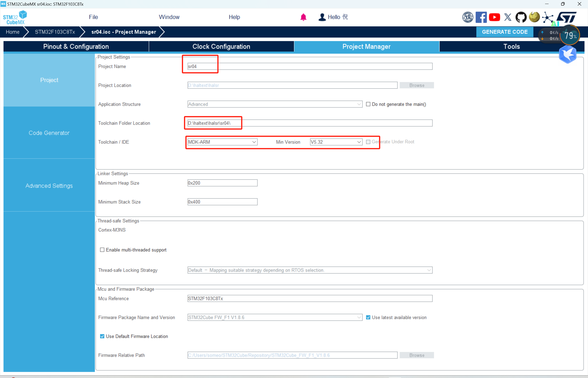Open the Code Generator section
588x378 pixels.
(49, 133)
